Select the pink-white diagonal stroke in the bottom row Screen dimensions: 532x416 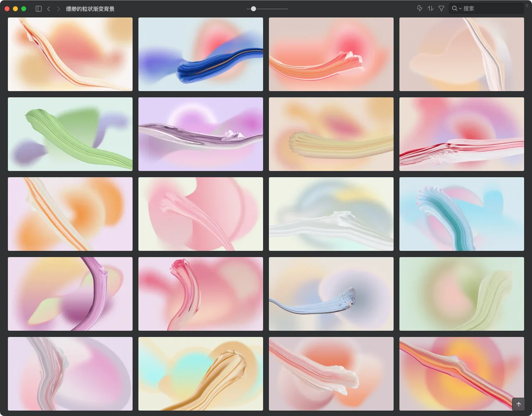tap(331, 374)
